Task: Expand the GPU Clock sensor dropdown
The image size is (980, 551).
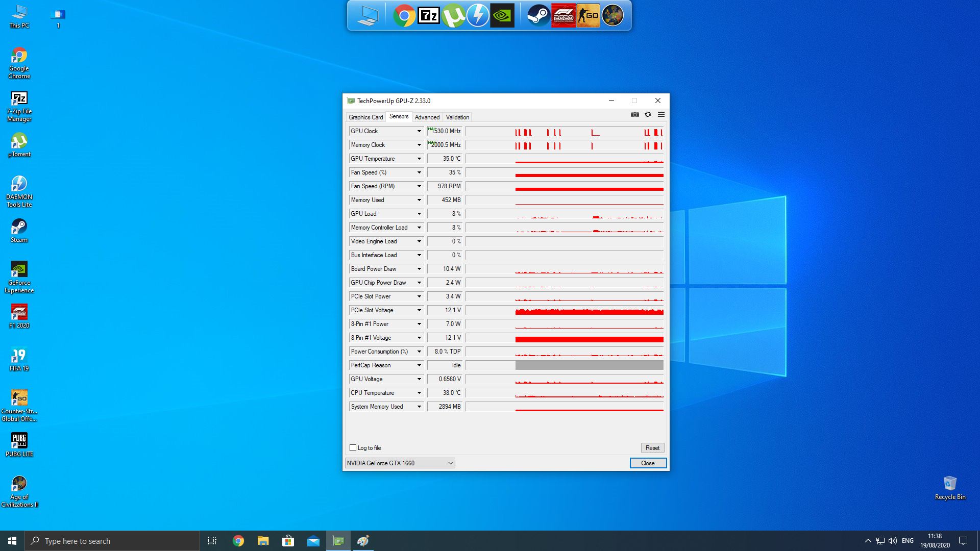Action: tap(419, 131)
